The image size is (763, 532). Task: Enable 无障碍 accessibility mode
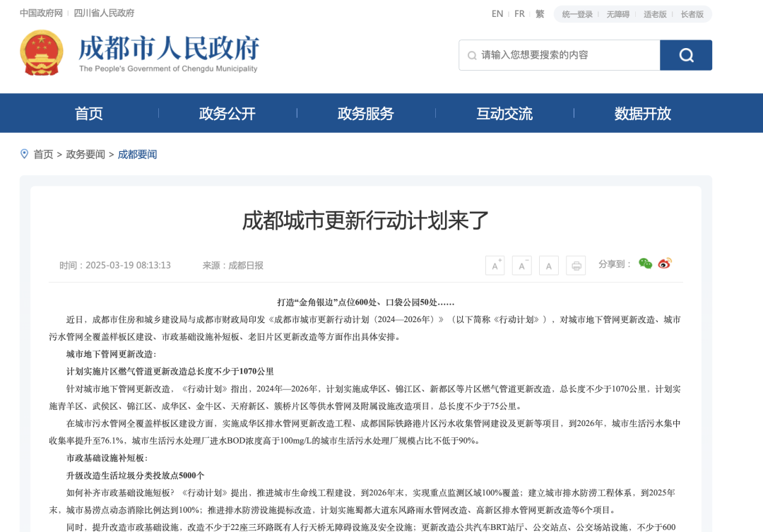[617, 14]
